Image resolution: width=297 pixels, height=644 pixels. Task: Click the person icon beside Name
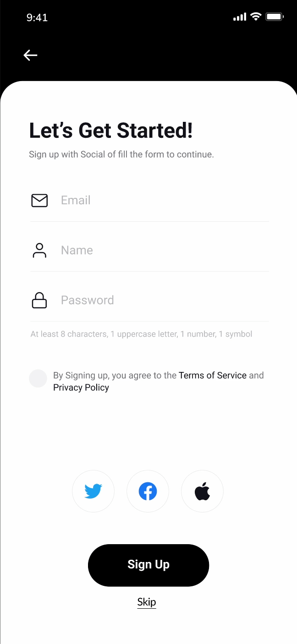click(39, 250)
